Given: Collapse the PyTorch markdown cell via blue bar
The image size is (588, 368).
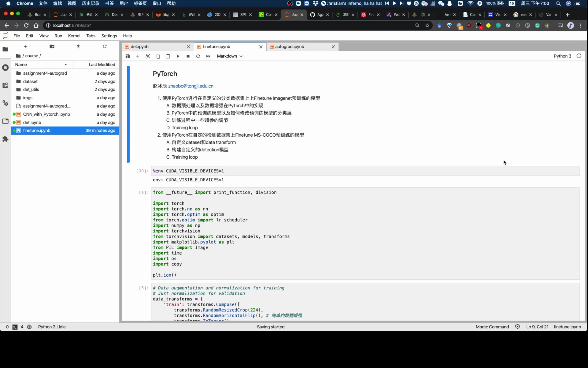Looking at the screenshot, I should (x=128, y=114).
